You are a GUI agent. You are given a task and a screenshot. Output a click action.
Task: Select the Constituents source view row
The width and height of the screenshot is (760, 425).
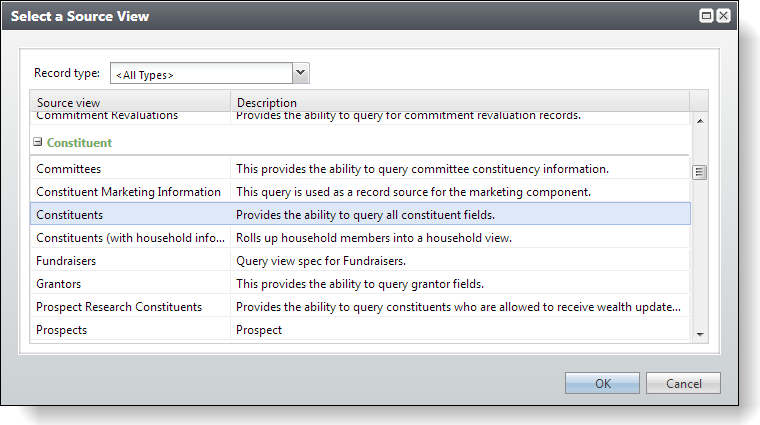[360, 215]
